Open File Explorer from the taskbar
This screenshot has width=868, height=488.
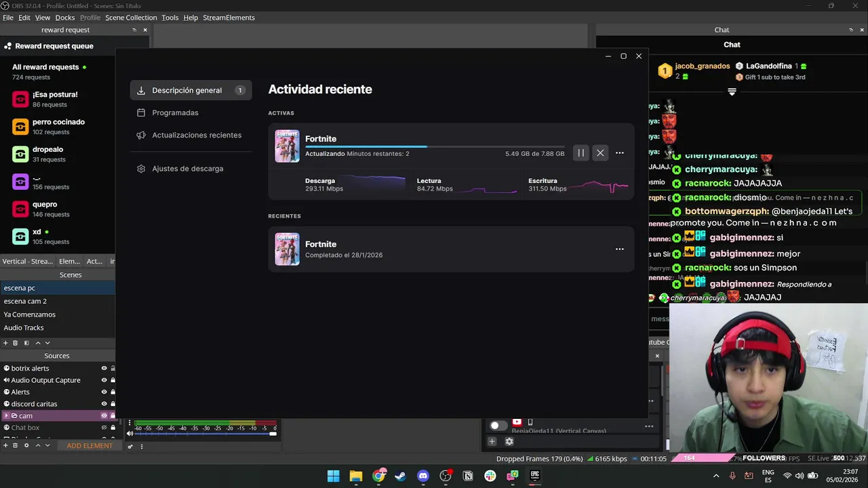pyautogui.click(x=356, y=476)
